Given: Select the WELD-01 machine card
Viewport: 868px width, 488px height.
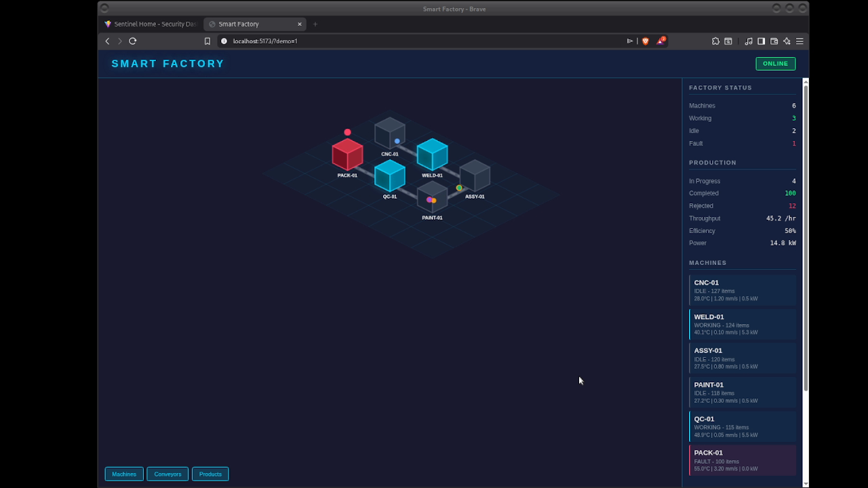Looking at the screenshot, I should coord(742,324).
